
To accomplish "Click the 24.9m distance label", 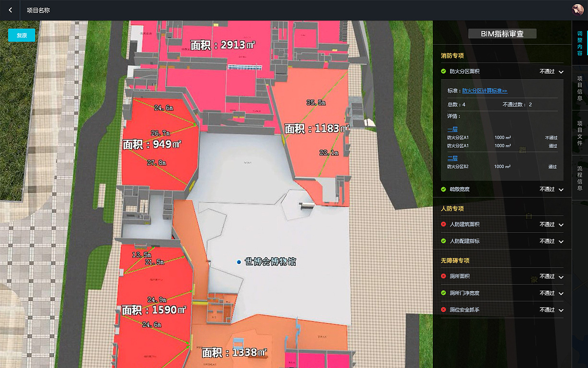I will click(x=157, y=300).
